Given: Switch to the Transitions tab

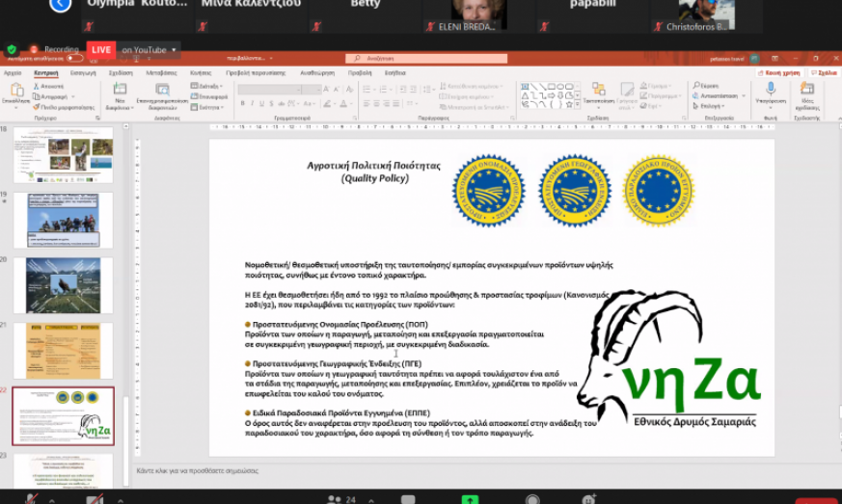Looking at the screenshot, I should pos(161,72).
